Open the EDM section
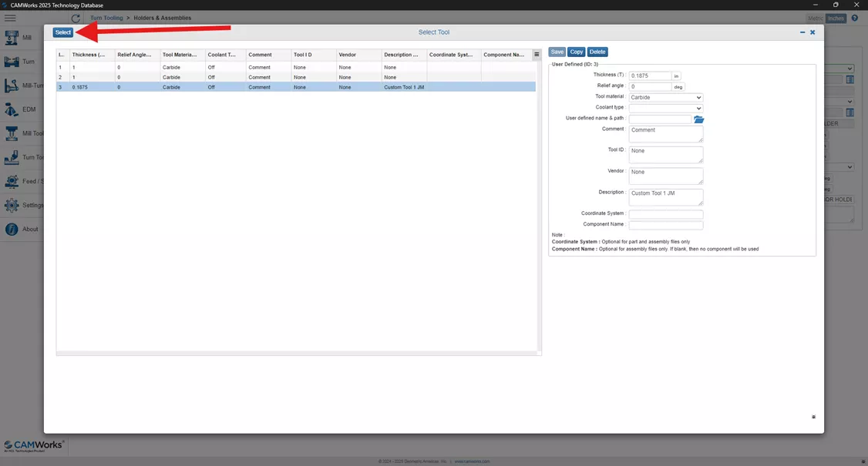 pos(11,109)
